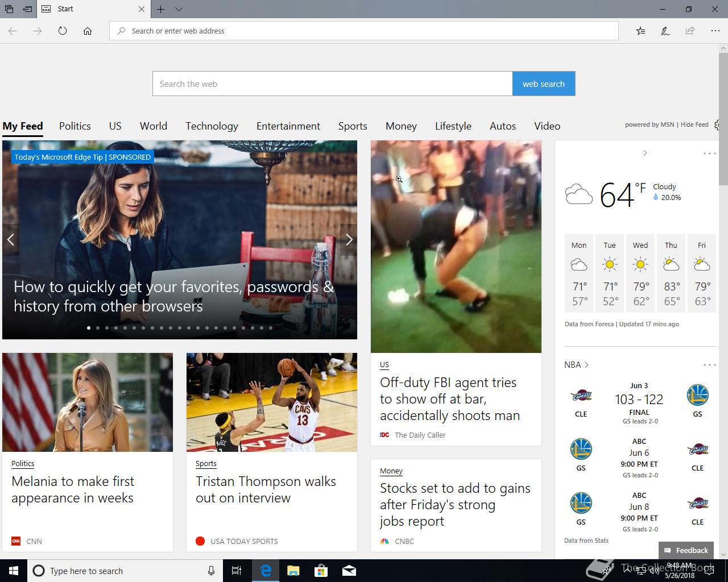Open Edge Settings and more menu
This screenshot has width=728, height=582.
[x=715, y=31]
